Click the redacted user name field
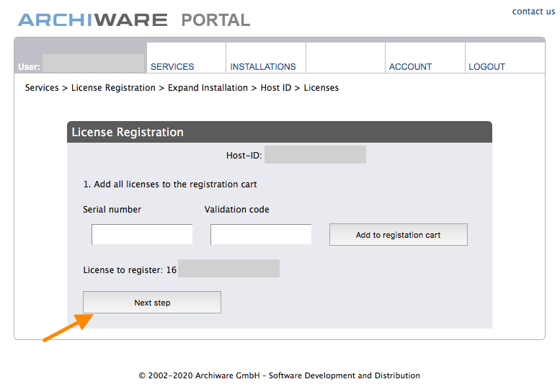560x392 pixels. coord(93,63)
